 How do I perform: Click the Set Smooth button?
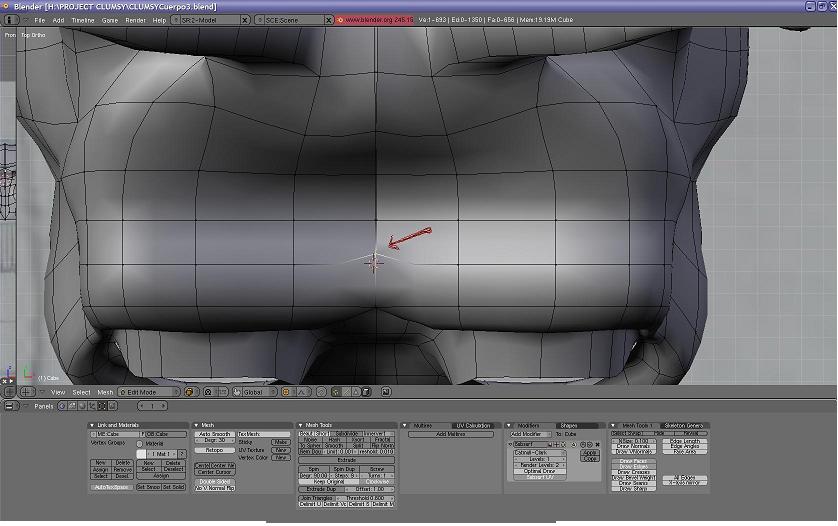click(149, 487)
